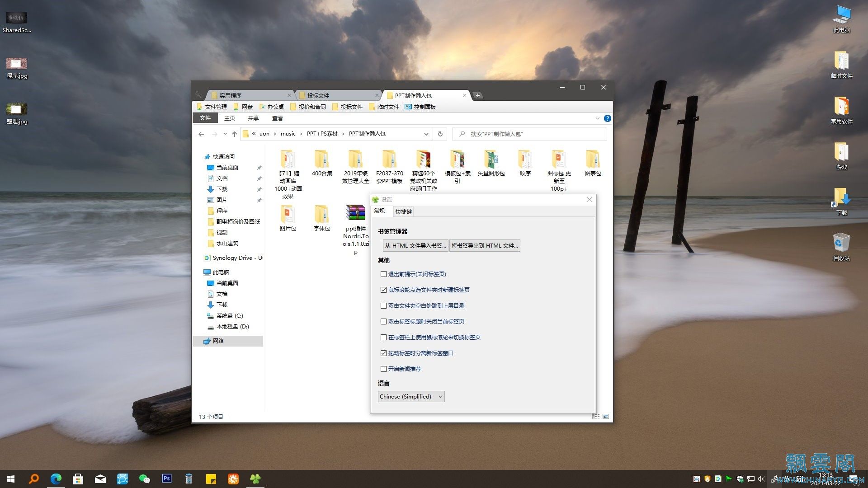
Task: Close the PPT制作懒人包 tab
Action: [464, 95]
